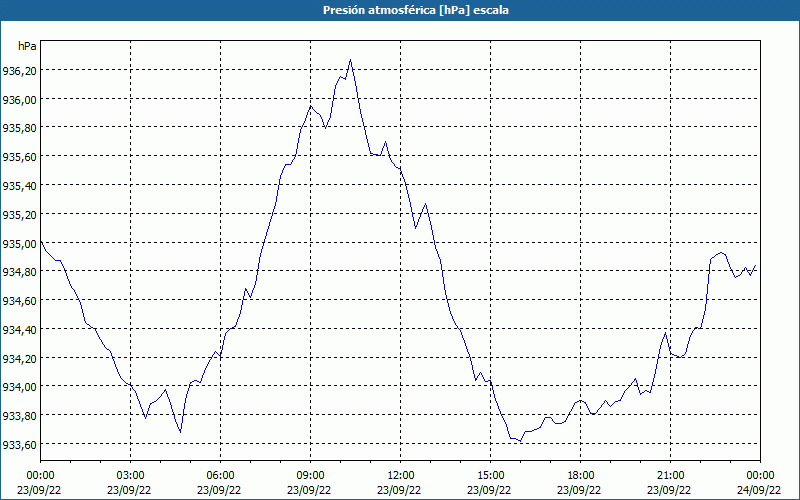Select the 935,20 y-axis tick
800x500 pixels.
(x=19, y=214)
